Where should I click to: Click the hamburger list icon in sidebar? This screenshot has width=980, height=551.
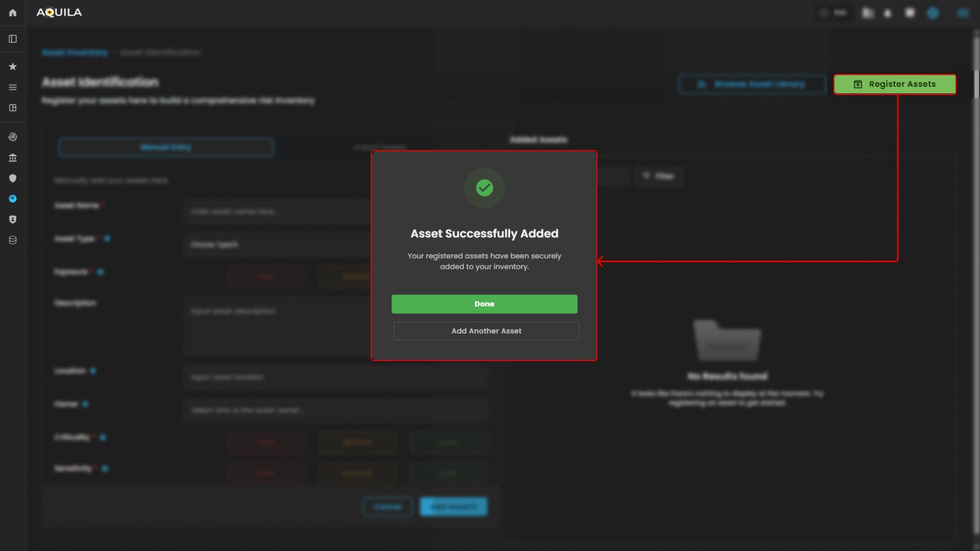tap(13, 87)
